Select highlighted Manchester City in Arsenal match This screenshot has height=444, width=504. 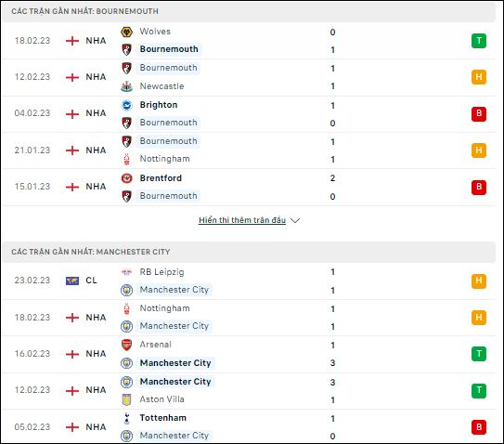tap(175, 363)
